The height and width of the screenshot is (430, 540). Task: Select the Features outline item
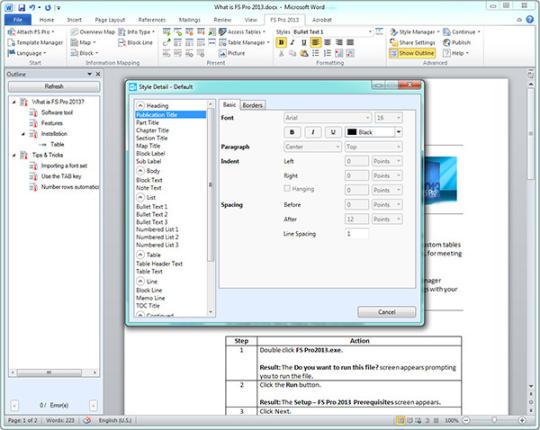[52, 123]
